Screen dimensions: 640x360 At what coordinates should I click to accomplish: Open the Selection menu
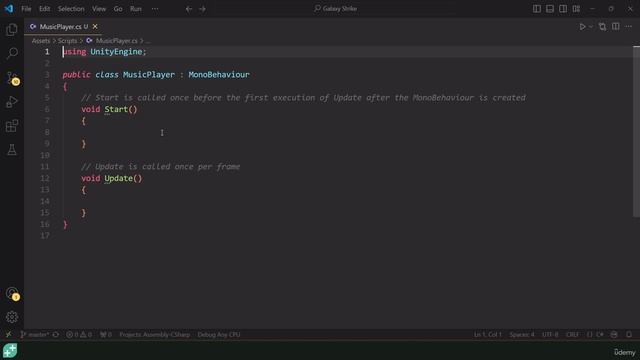(71, 9)
